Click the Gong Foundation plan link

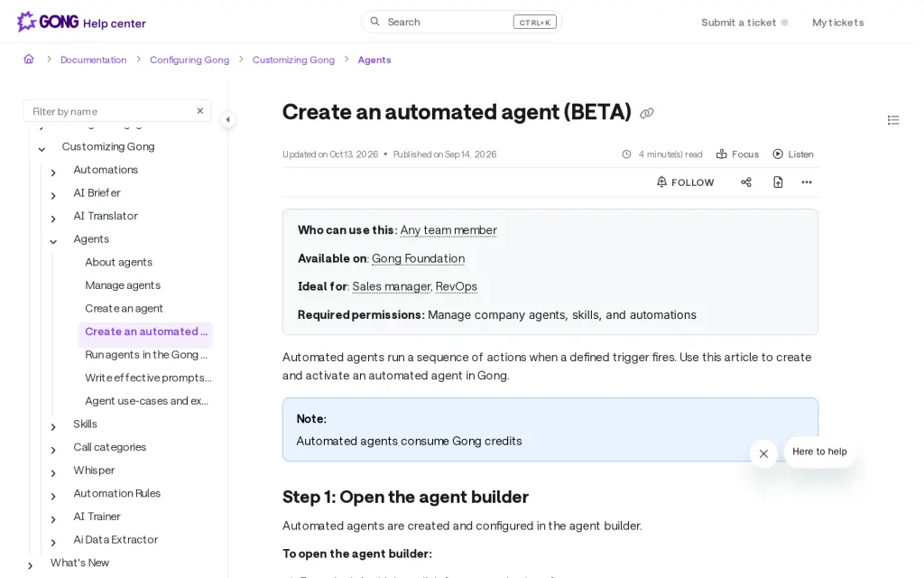(419, 258)
